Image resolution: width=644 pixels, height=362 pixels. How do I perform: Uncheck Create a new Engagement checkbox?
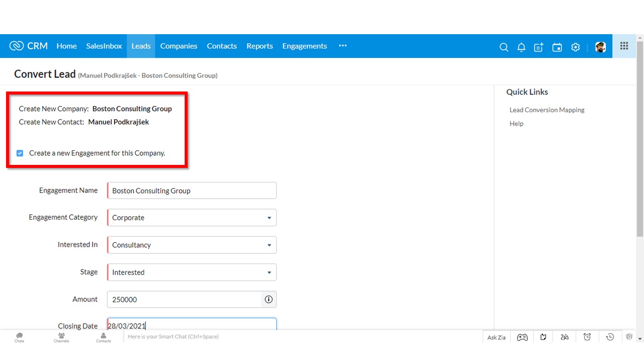pyautogui.click(x=20, y=153)
